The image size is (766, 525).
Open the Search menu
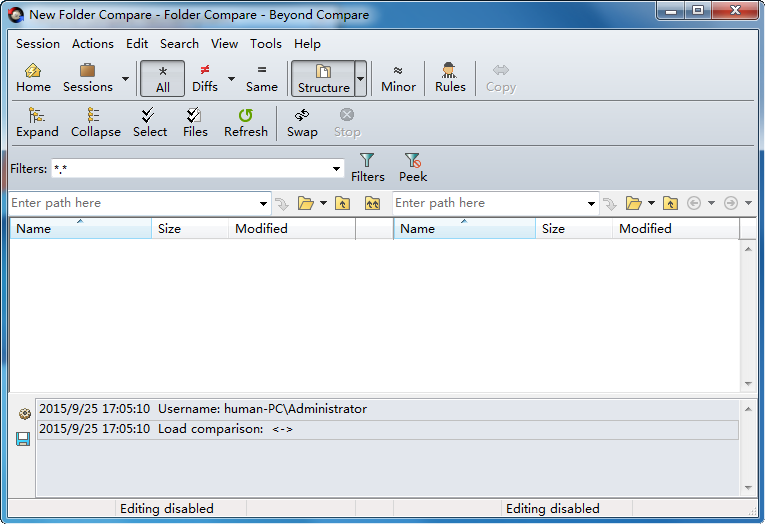tap(179, 44)
